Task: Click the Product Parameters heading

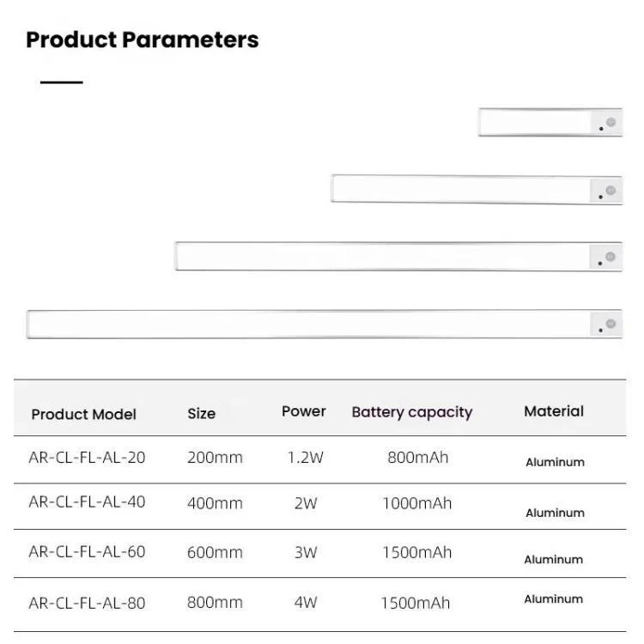Action: click(x=142, y=39)
